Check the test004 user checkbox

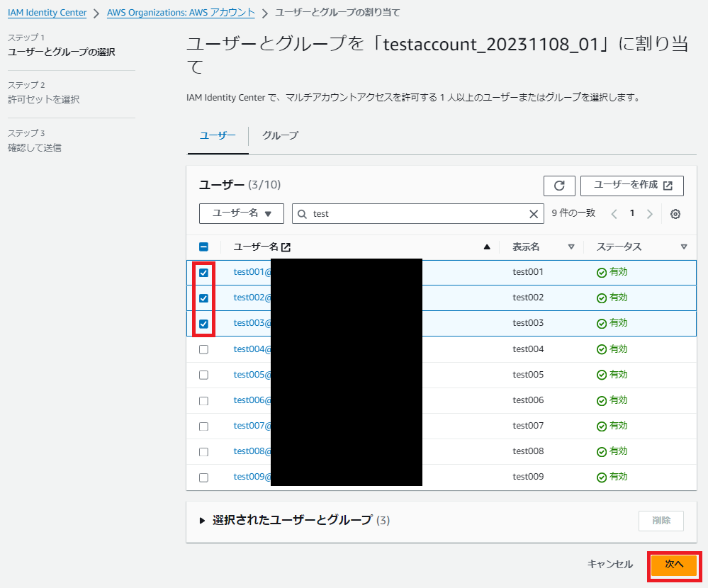[x=203, y=349]
